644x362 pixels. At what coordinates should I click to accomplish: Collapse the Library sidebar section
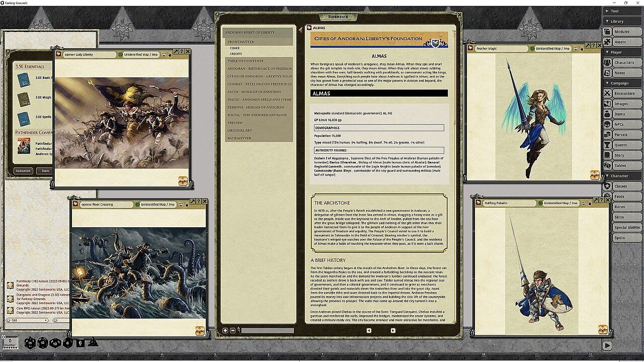click(622, 21)
